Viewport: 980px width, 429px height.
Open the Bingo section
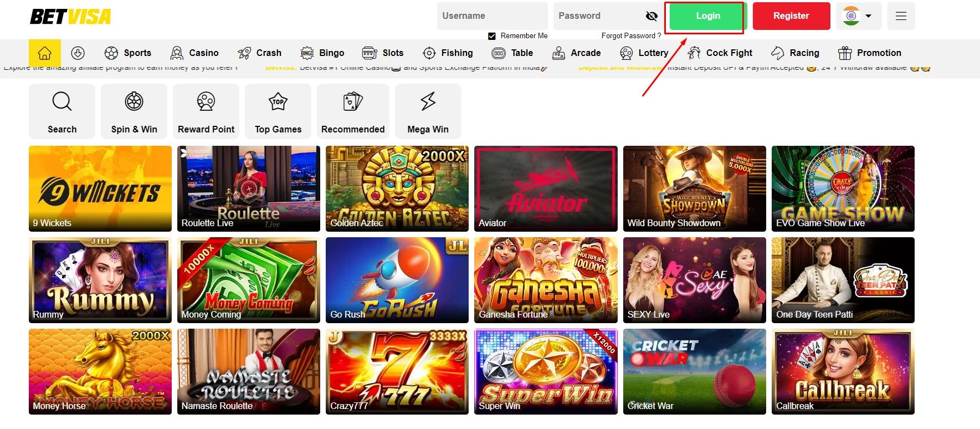[x=322, y=53]
